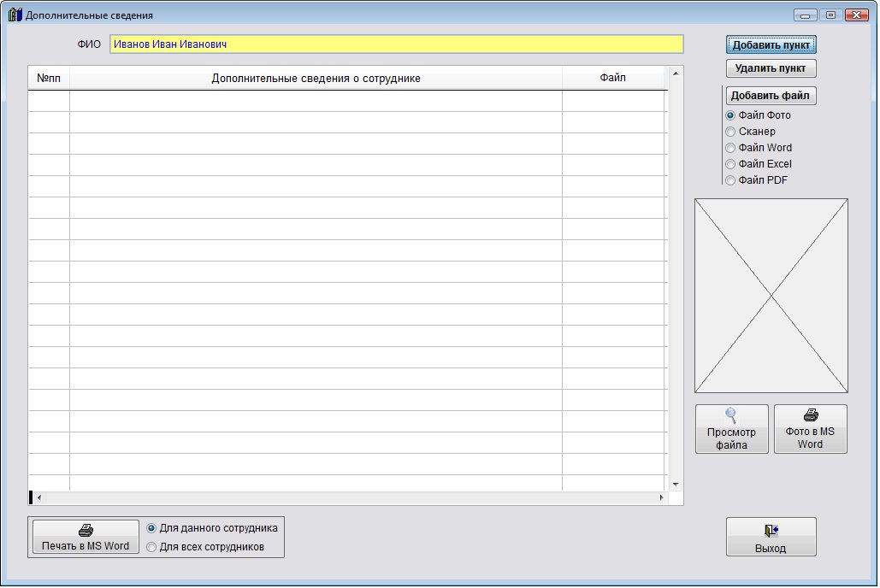
Task: Close the Дополнительные сведения window
Action: [856, 15]
